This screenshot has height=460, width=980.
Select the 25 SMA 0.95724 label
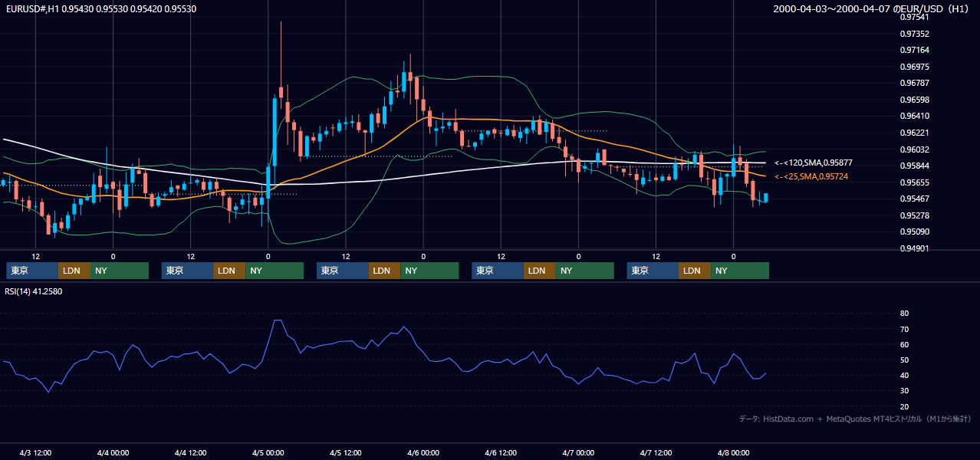811,177
